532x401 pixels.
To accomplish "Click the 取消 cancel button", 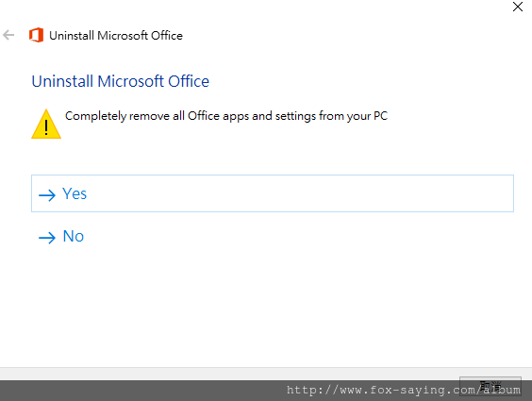I will (x=490, y=386).
